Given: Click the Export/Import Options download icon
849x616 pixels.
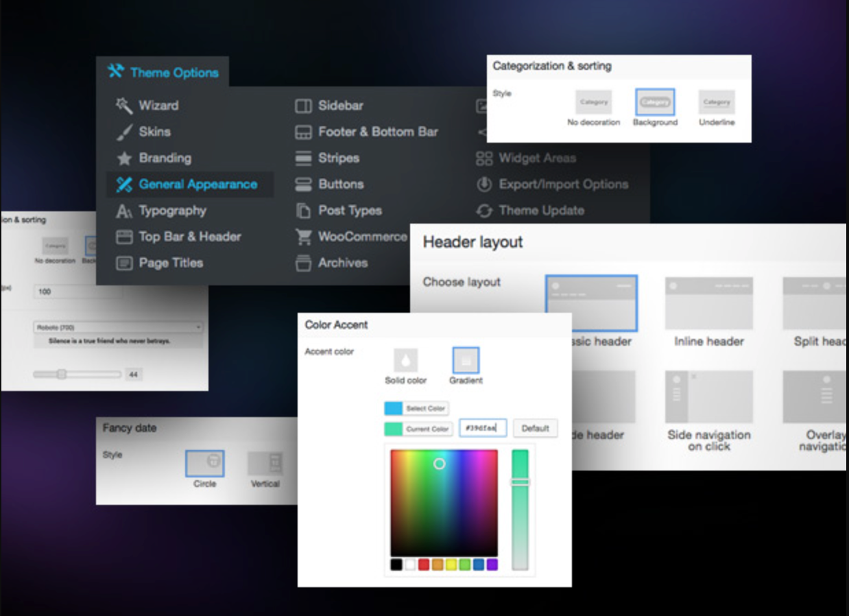Looking at the screenshot, I should 484,185.
